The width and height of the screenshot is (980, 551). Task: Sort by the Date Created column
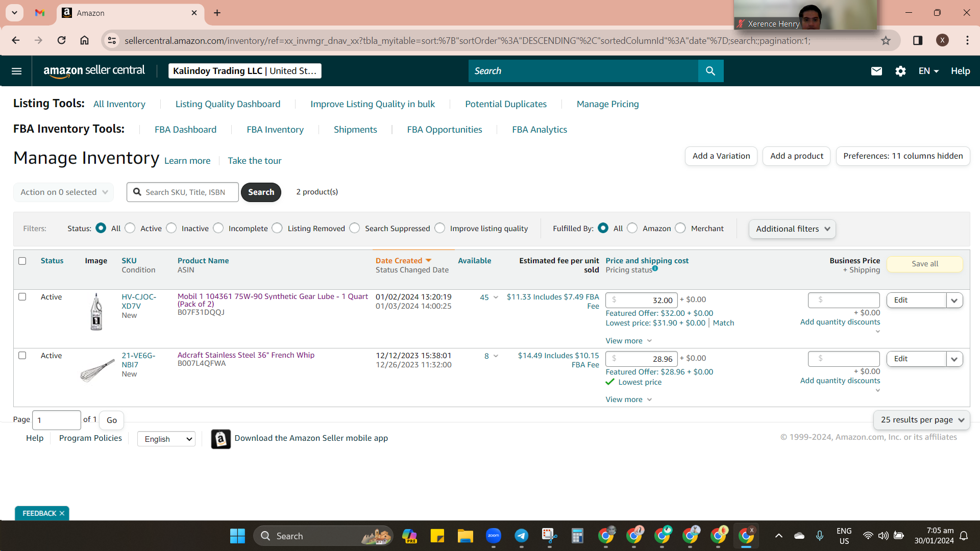(x=403, y=261)
